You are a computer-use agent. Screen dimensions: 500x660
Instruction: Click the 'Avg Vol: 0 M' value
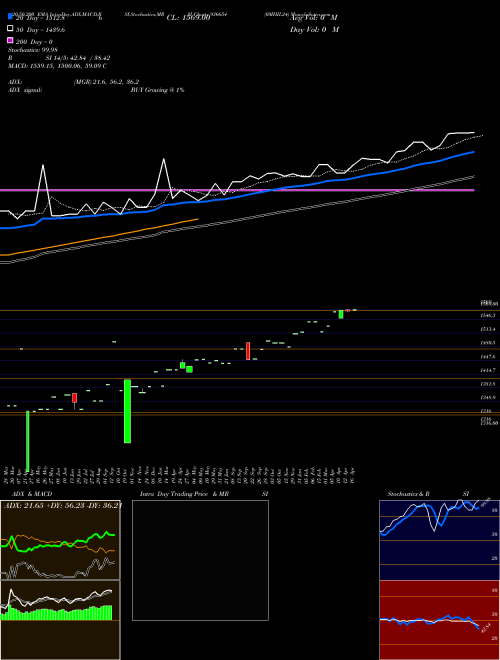[x=314, y=18]
